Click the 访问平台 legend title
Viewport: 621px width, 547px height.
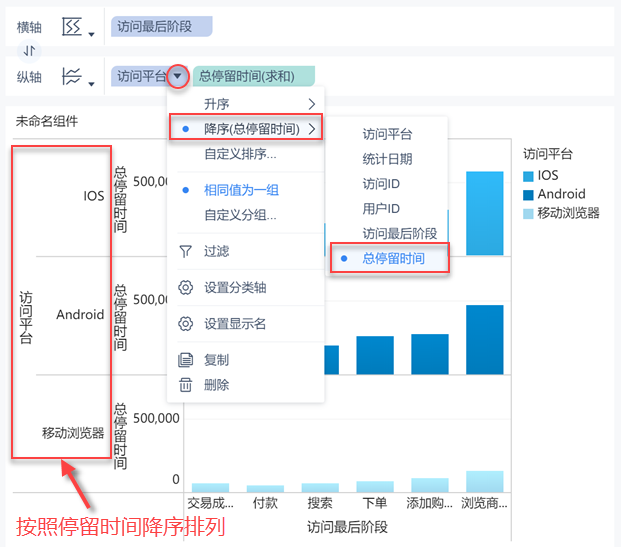pyautogui.click(x=548, y=154)
